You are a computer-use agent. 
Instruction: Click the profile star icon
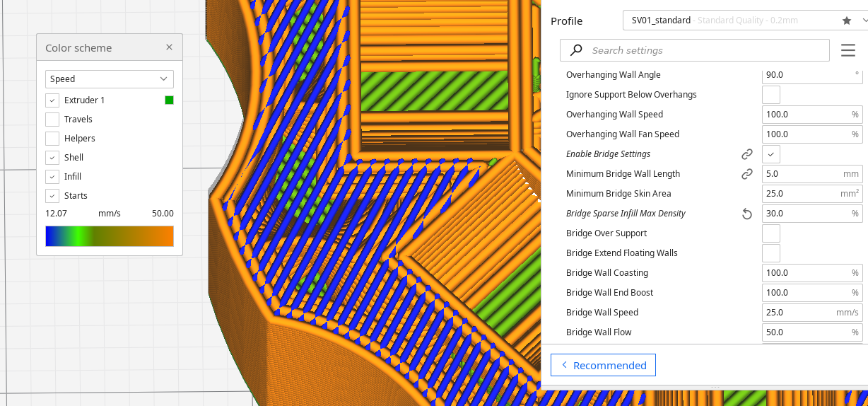pos(847,21)
